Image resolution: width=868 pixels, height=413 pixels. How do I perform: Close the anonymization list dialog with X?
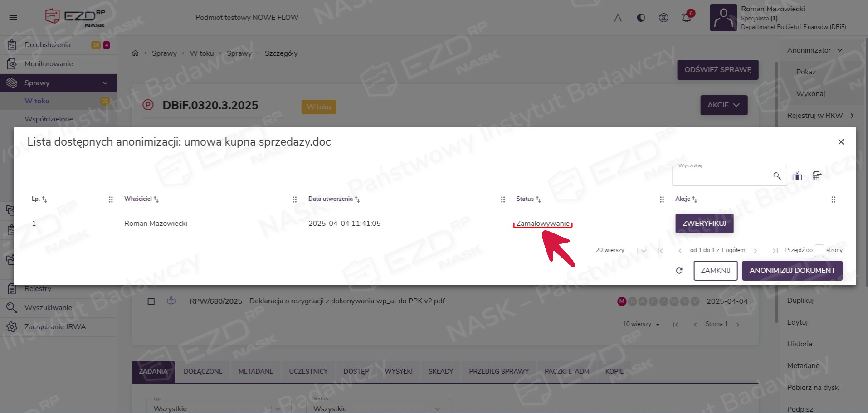coord(841,142)
